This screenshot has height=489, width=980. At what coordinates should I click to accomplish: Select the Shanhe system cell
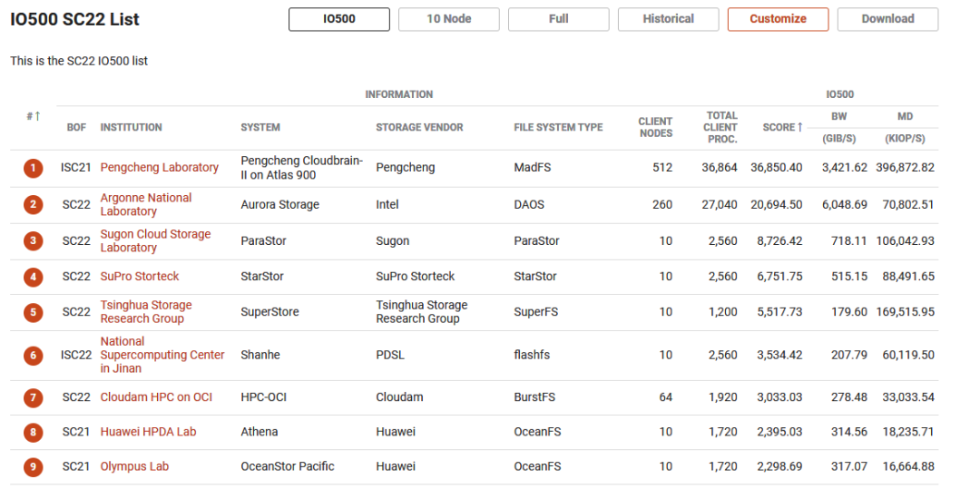[x=260, y=355]
